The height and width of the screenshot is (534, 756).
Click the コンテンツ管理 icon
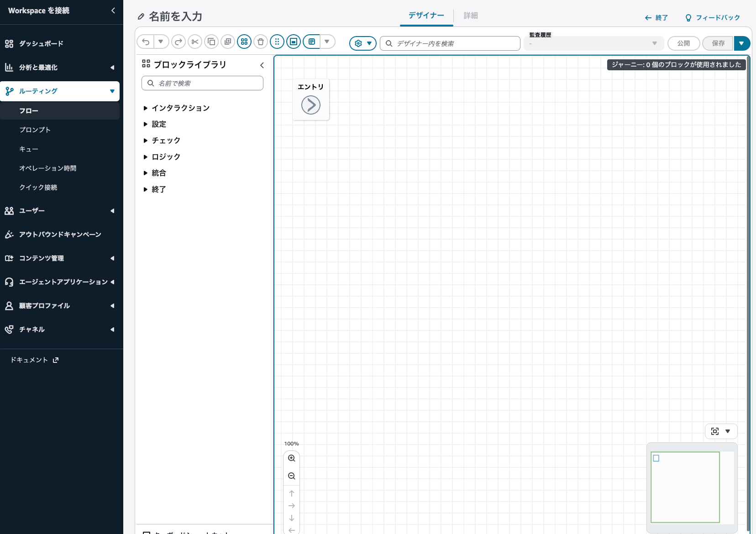pyautogui.click(x=9, y=258)
